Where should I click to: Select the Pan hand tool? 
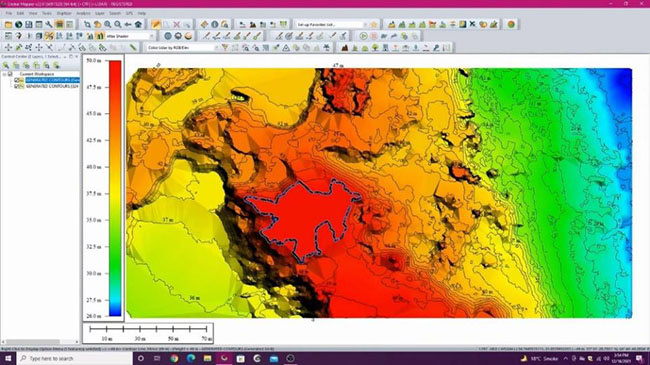tap(97, 24)
